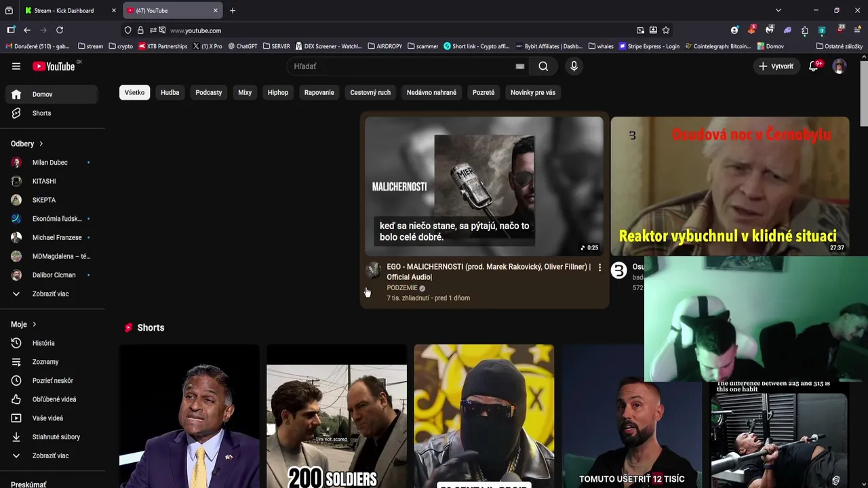Open the 200 SOLDIERS short
The image size is (868, 488).
click(x=337, y=416)
